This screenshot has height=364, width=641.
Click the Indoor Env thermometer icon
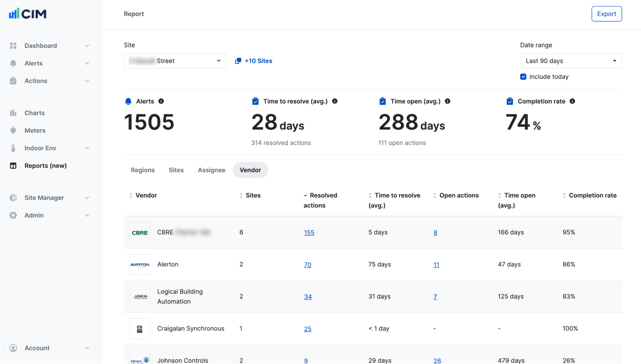13,148
